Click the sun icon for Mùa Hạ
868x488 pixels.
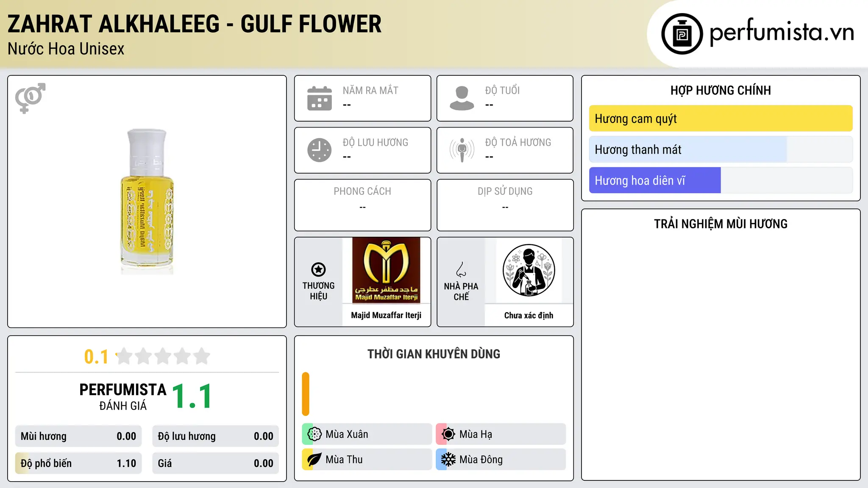pyautogui.click(x=448, y=434)
